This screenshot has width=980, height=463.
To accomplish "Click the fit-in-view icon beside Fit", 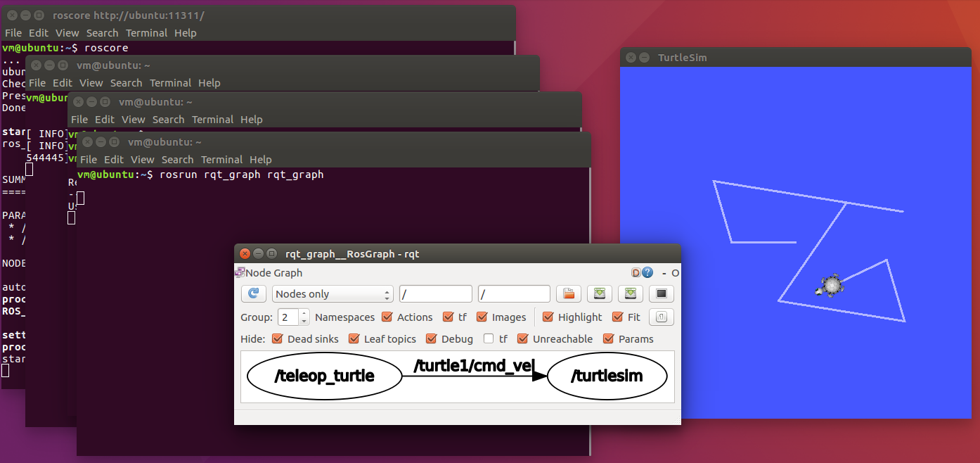I will [x=659, y=317].
